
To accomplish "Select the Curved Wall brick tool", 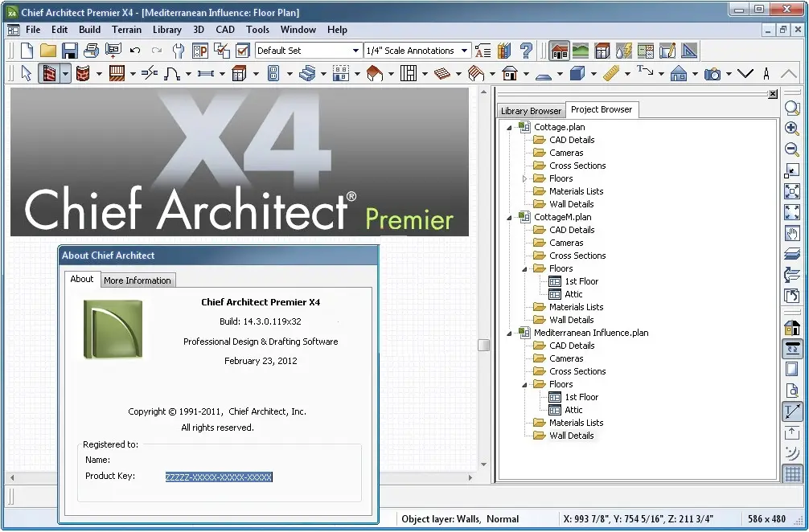I will coord(83,74).
